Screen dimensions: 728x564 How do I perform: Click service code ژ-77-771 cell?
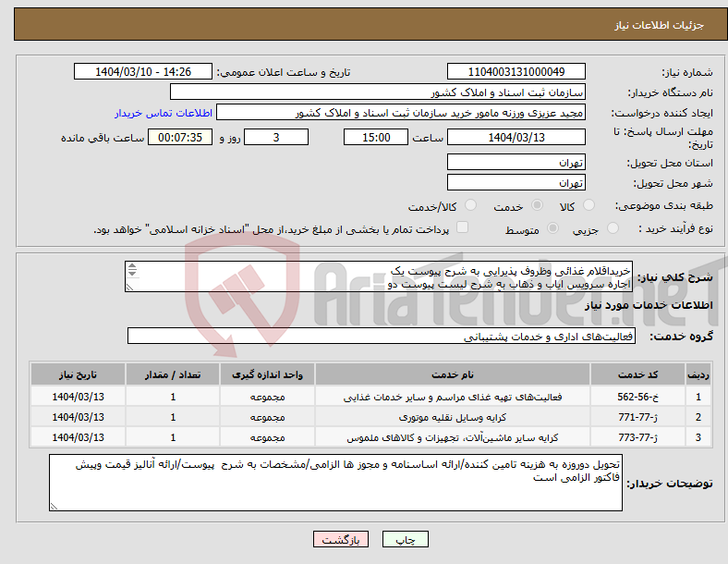[638, 417]
